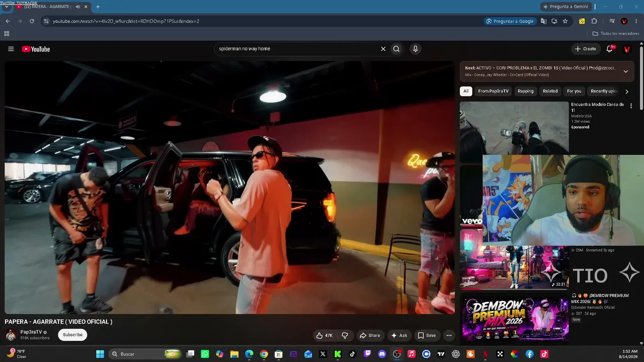
Task: Open menu for Encuentra Modelo sponsored video
Action: 631,106
